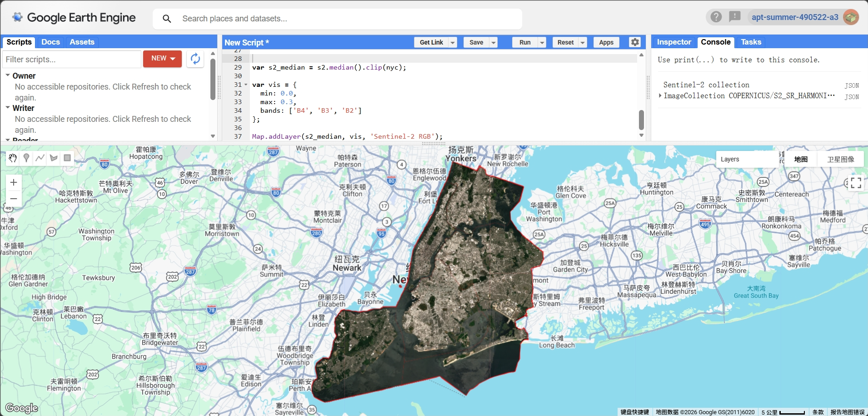Select the draw rectangle tool
The width and height of the screenshot is (868, 416).
67,158
